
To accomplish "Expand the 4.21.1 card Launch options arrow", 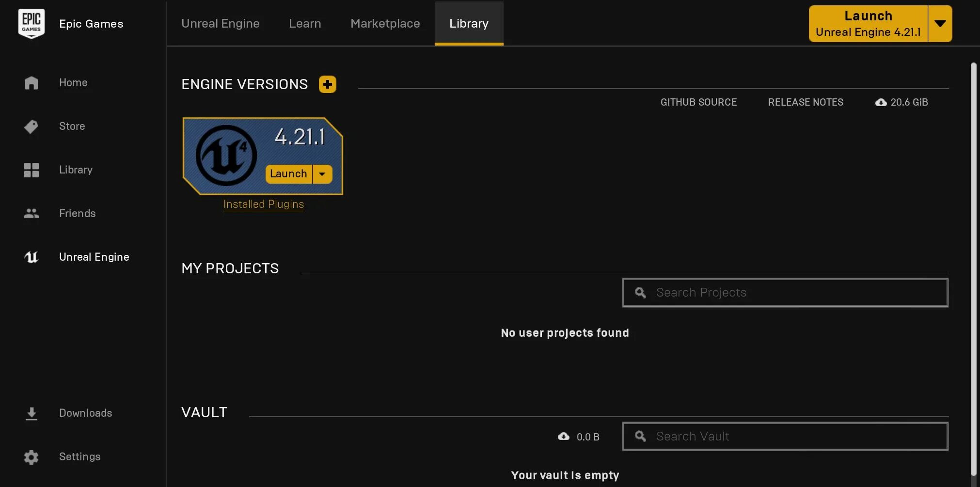I will pos(322,174).
